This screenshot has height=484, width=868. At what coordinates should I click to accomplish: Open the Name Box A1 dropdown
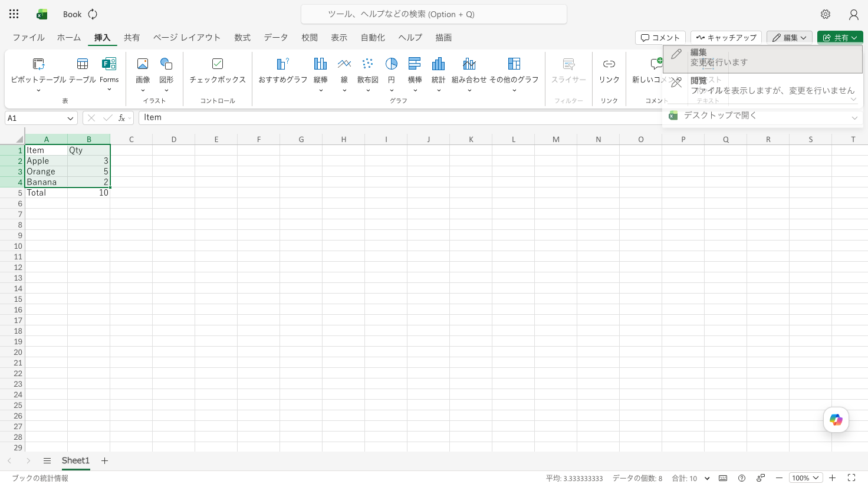tap(70, 118)
